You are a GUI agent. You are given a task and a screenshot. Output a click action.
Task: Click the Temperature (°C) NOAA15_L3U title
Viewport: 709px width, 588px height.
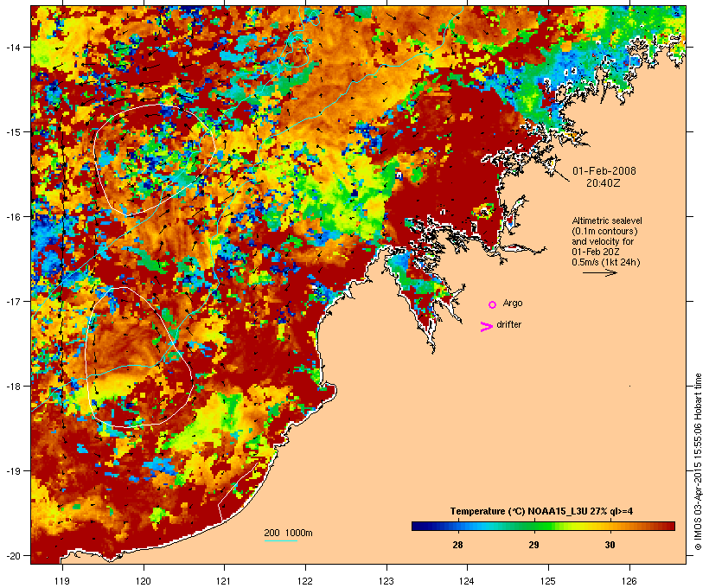pos(541,511)
